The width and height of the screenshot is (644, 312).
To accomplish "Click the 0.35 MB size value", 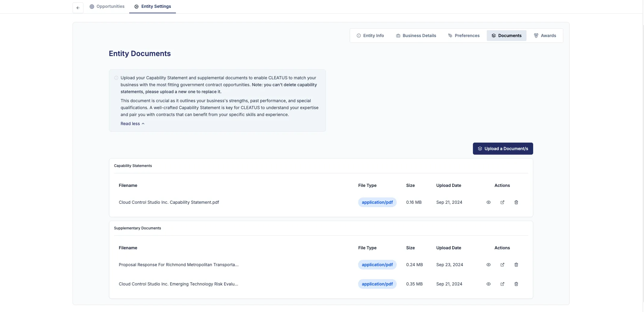I will point(414,284).
